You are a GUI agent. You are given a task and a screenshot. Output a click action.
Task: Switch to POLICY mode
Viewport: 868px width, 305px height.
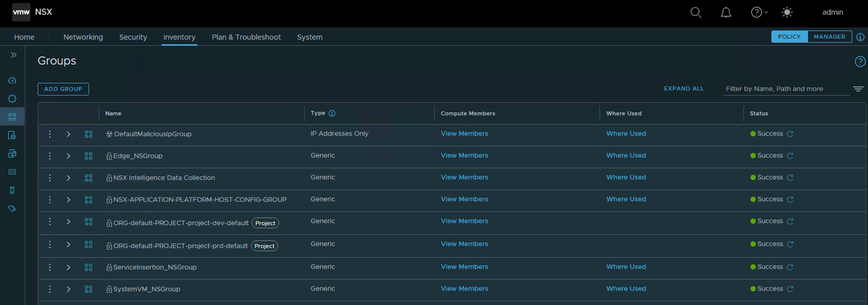pos(789,37)
